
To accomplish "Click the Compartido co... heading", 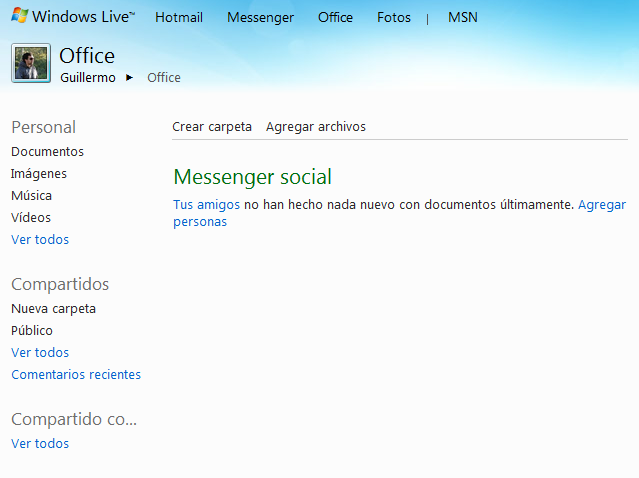I will click(74, 419).
